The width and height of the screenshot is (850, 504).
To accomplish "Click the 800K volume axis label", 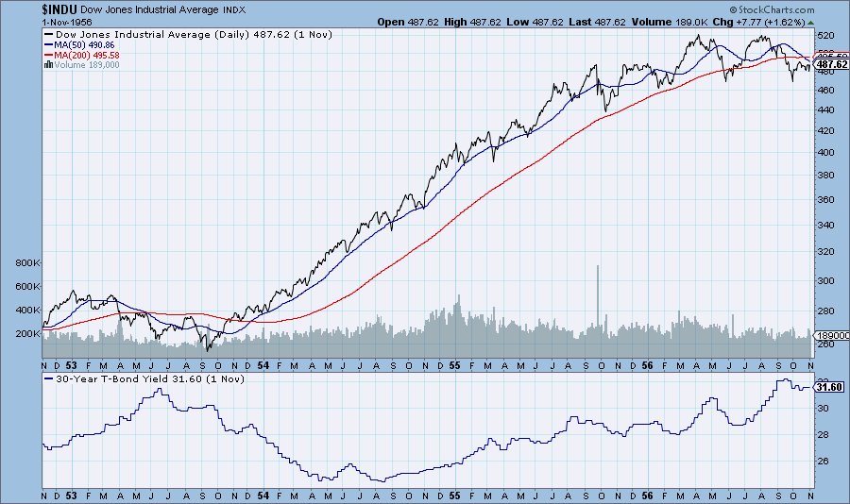I will (27, 262).
